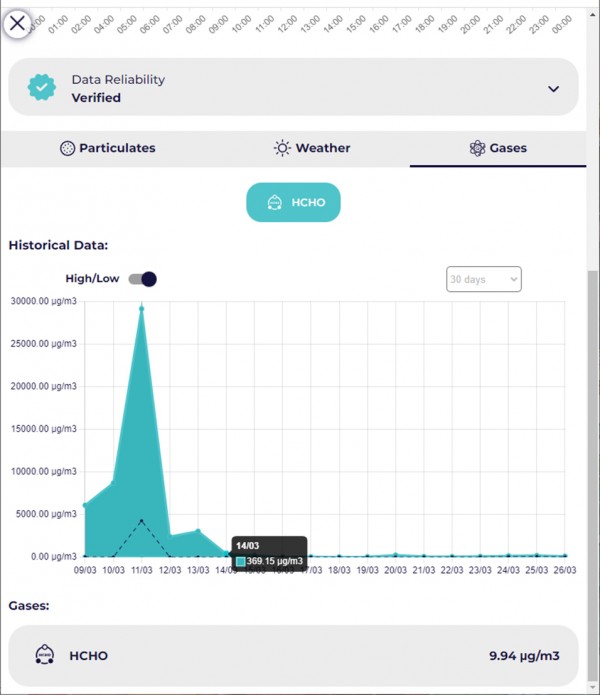This screenshot has width=600, height=695.
Task: Open the Weather tab
Action: pyautogui.click(x=312, y=148)
